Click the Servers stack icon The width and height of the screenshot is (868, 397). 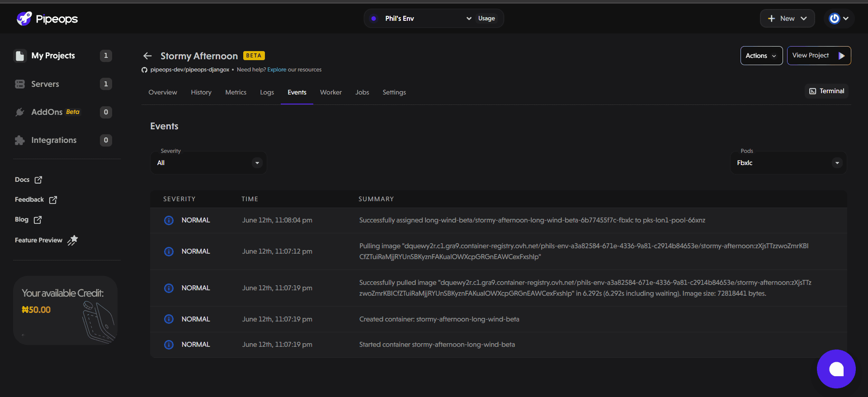click(20, 84)
